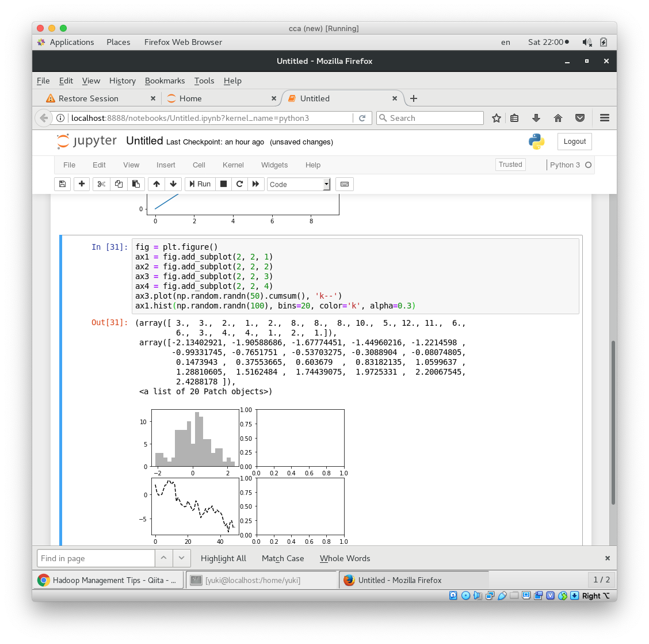Open Firefox hamburger menu

coord(604,118)
